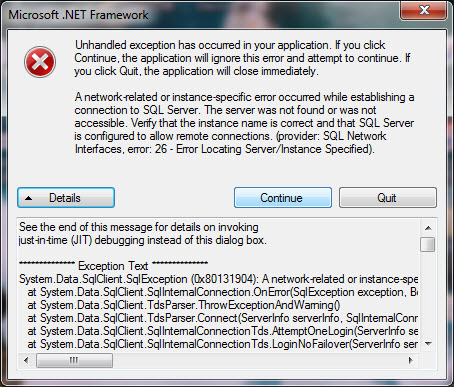
Task: Click the vertical scrollbar thumb
Action: pyautogui.click(x=428, y=244)
